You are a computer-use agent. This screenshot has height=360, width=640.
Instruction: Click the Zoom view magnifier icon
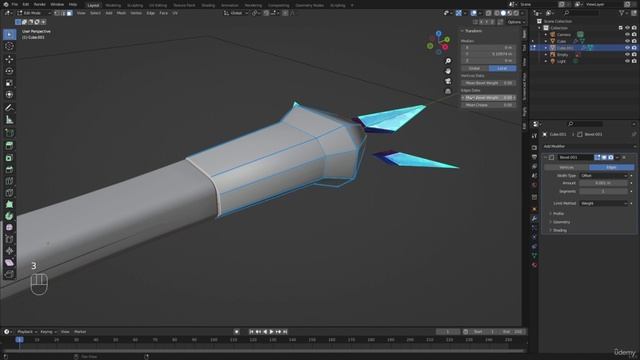pos(448,61)
